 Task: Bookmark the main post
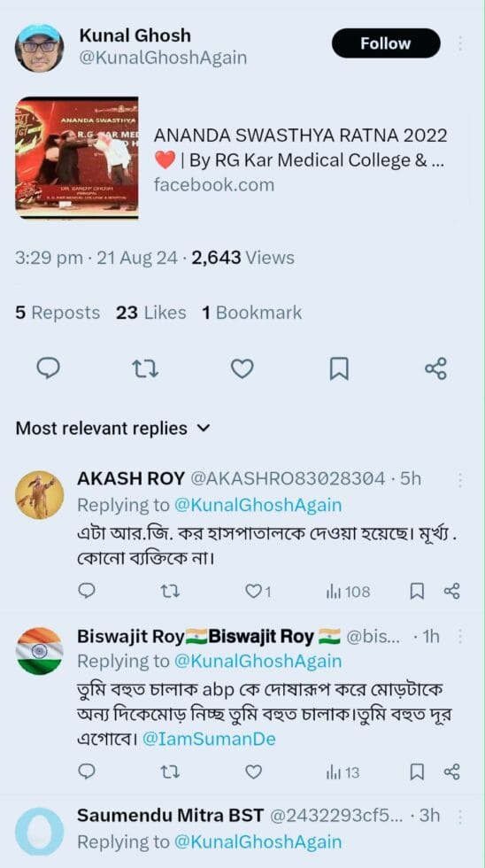(339, 369)
